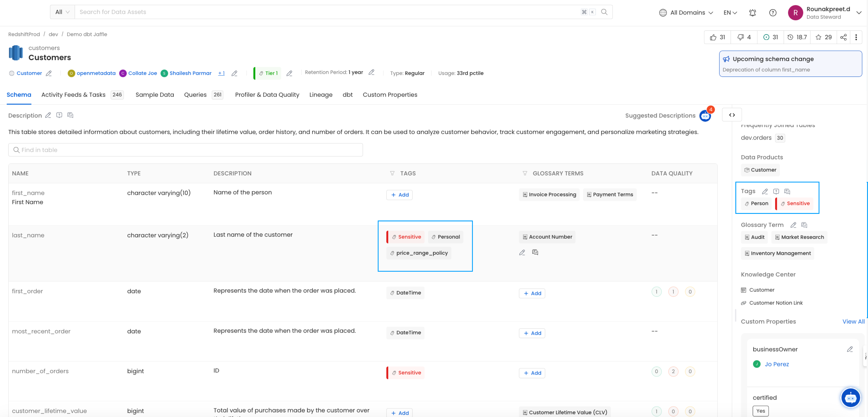Click the Suggested Descriptions bot icon
This screenshot has width=868, height=417.
pos(705,116)
